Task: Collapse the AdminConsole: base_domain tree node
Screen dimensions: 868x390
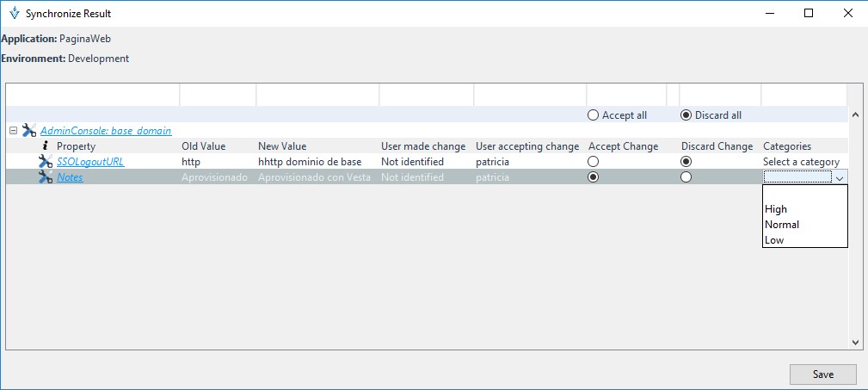Action: (x=13, y=131)
